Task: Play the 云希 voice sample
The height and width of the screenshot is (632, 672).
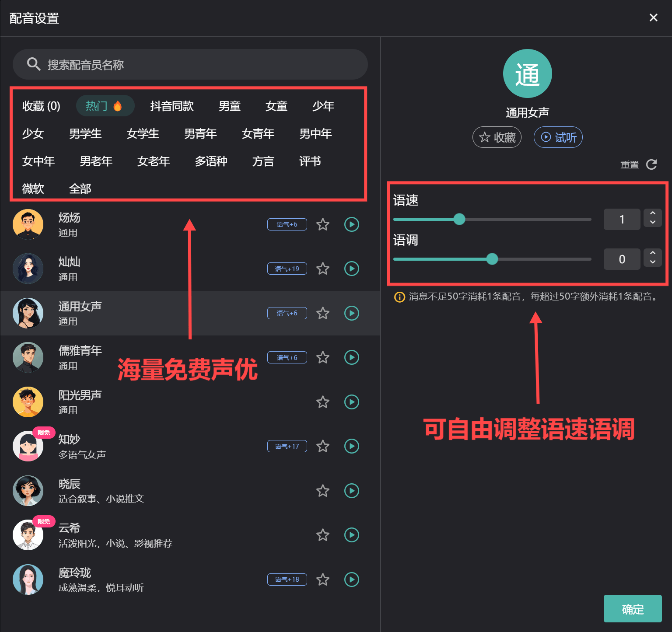Action: [x=351, y=535]
